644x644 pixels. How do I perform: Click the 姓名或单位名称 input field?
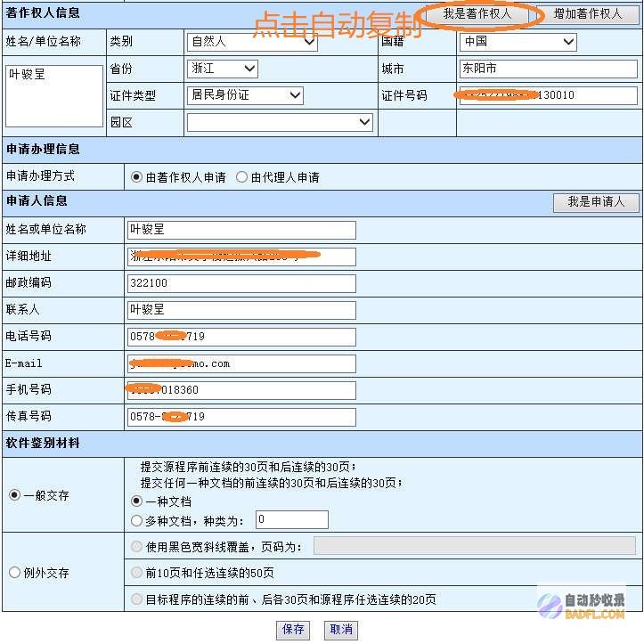(241, 230)
